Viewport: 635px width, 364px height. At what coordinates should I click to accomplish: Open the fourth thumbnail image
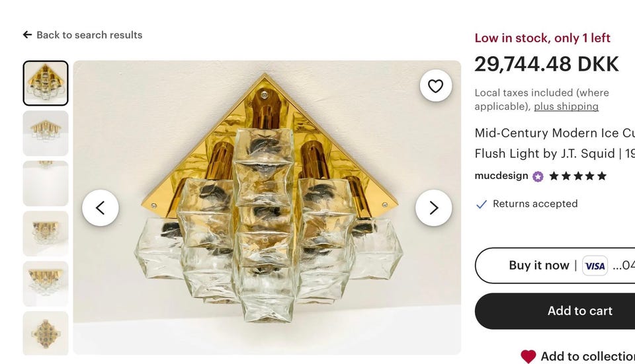click(x=46, y=234)
